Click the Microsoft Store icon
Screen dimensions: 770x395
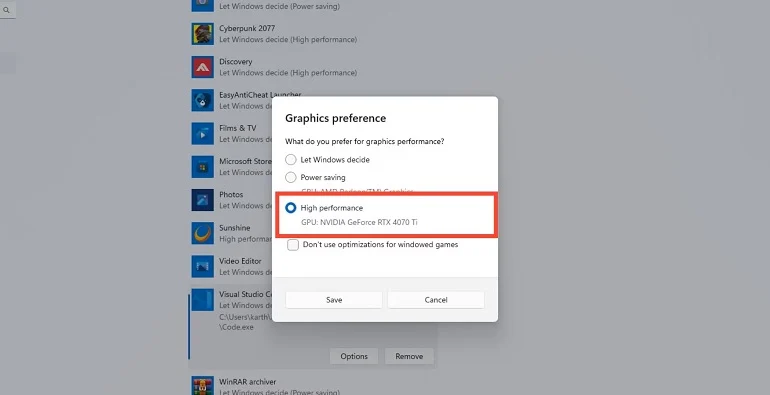202,167
